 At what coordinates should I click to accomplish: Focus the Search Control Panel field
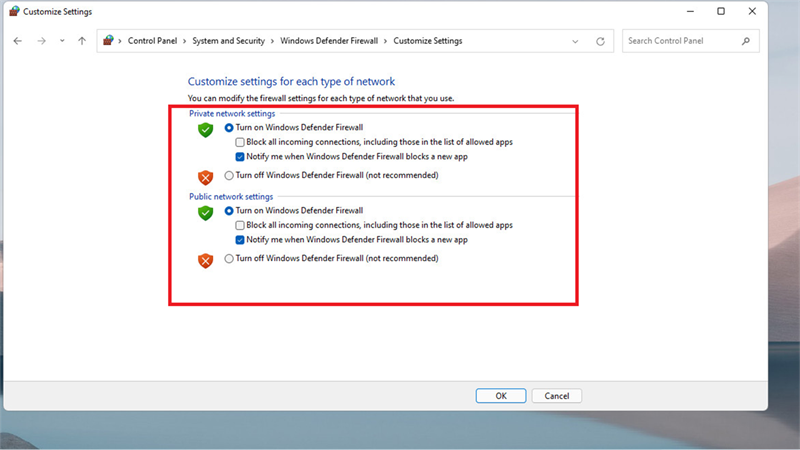click(682, 41)
